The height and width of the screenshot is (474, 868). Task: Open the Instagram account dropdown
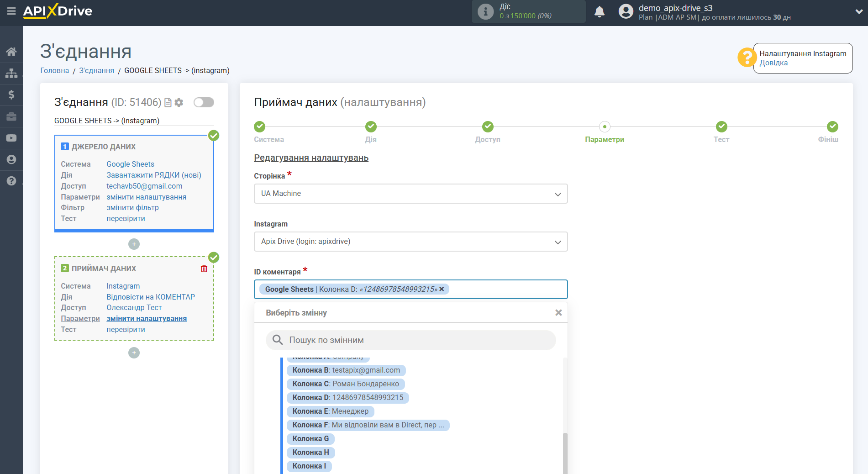[x=411, y=242]
